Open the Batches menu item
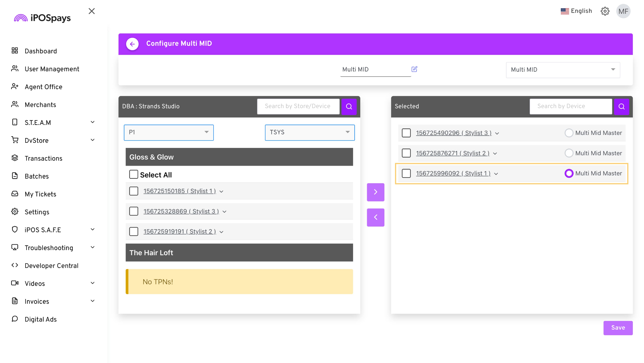644x363 pixels. click(37, 176)
